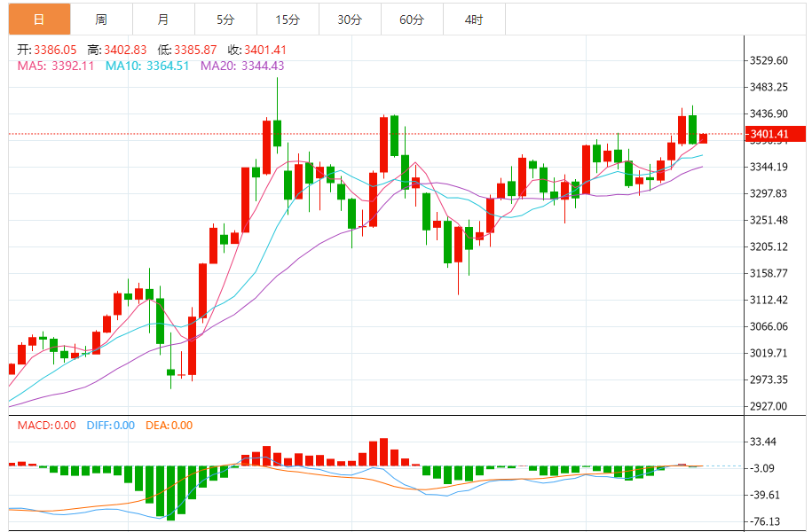Click the 3483.25 price axis label
812x532 pixels.
coord(769,87)
